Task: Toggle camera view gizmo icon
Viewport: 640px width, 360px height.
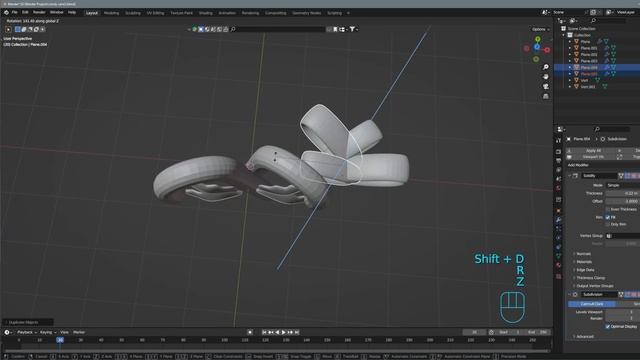Action: tap(546, 87)
